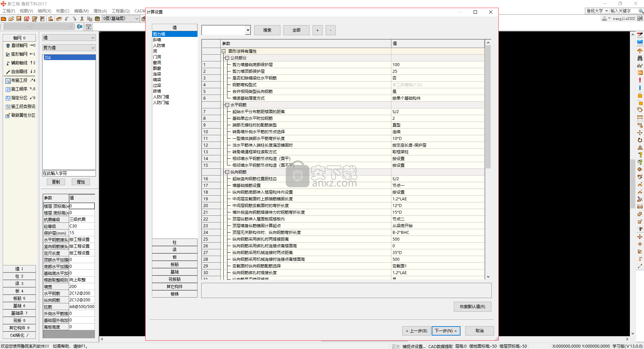This screenshot has width=644, height=349.
Task: Click 恢复默认值(R) restore defaults button
Action: [473, 307]
